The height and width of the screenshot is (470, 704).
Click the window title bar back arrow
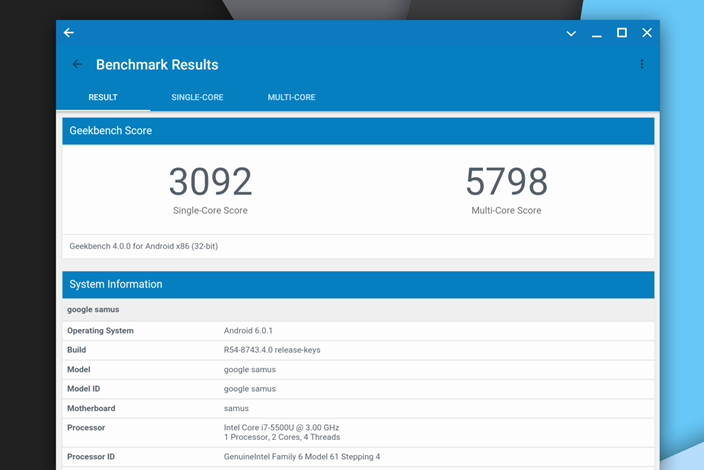[x=69, y=33]
